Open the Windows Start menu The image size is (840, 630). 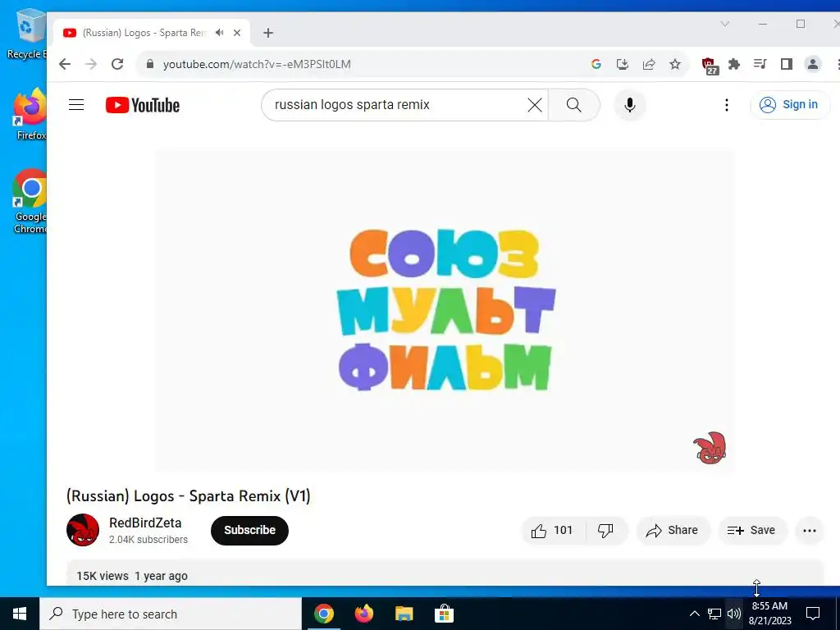pos(20,614)
